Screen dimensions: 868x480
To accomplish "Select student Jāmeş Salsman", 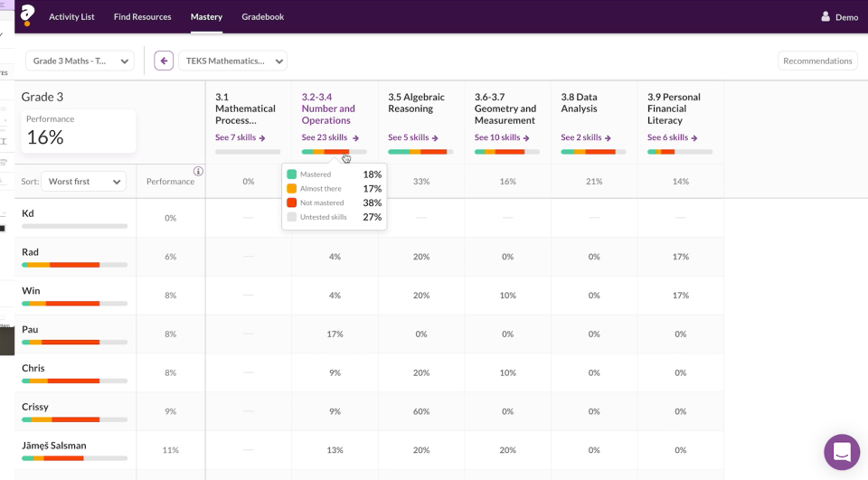I will (54, 446).
